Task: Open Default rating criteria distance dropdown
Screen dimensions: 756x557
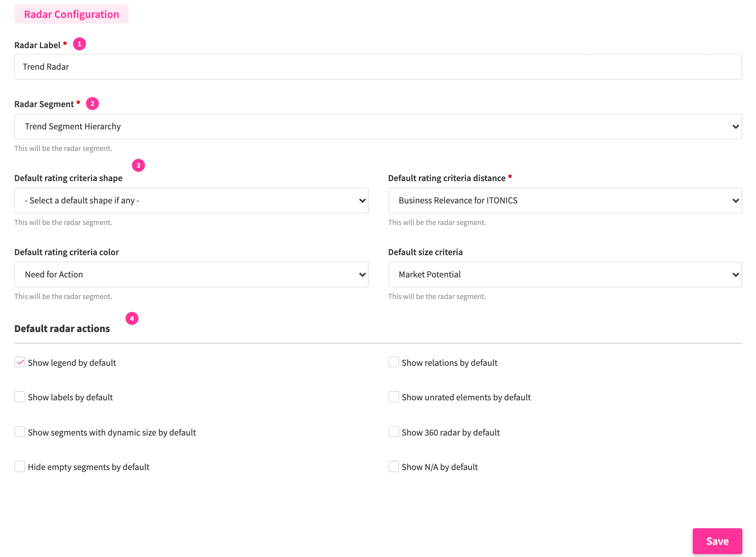Action: click(x=565, y=201)
